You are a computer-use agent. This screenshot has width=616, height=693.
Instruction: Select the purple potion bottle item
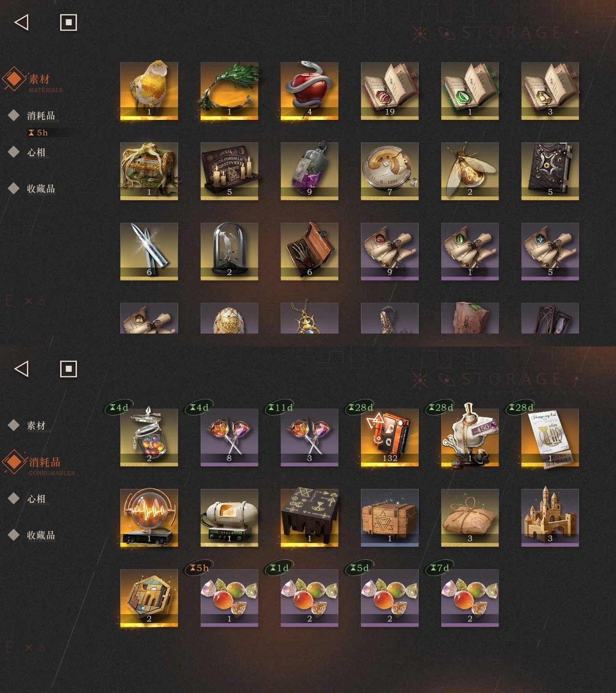coord(309,171)
